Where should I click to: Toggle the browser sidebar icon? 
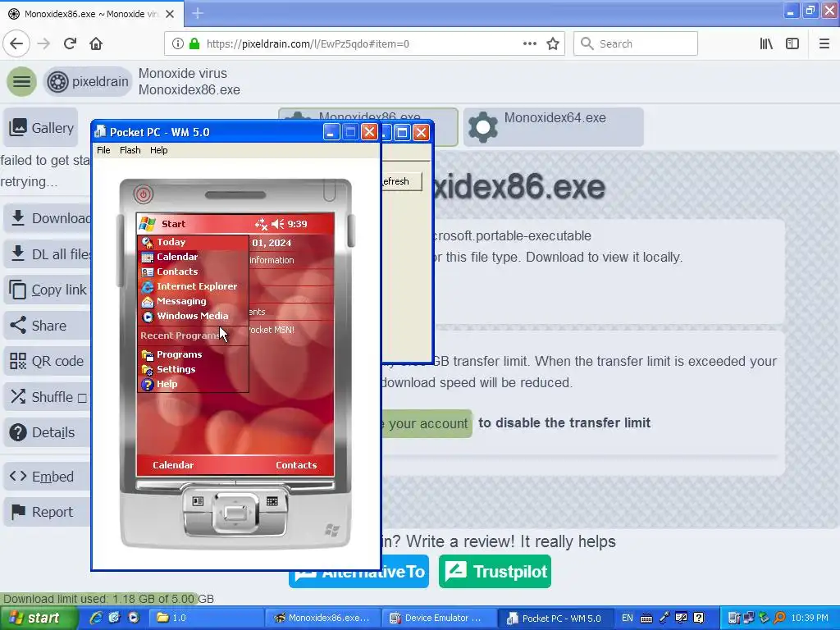pyautogui.click(x=792, y=43)
